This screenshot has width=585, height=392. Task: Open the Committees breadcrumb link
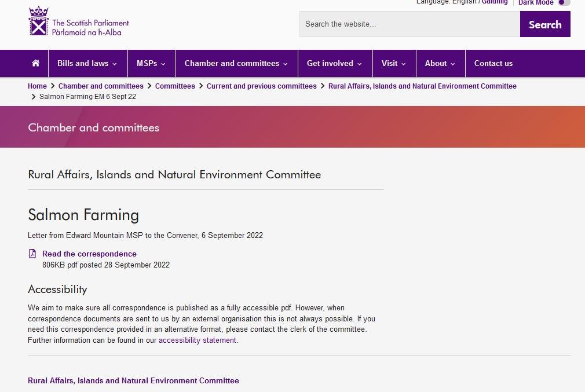tap(175, 86)
